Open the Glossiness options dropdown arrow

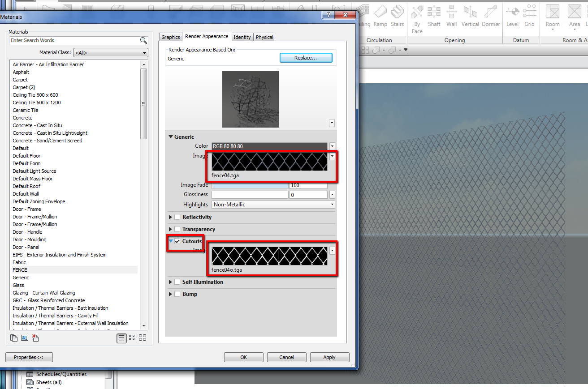coord(332,194)
